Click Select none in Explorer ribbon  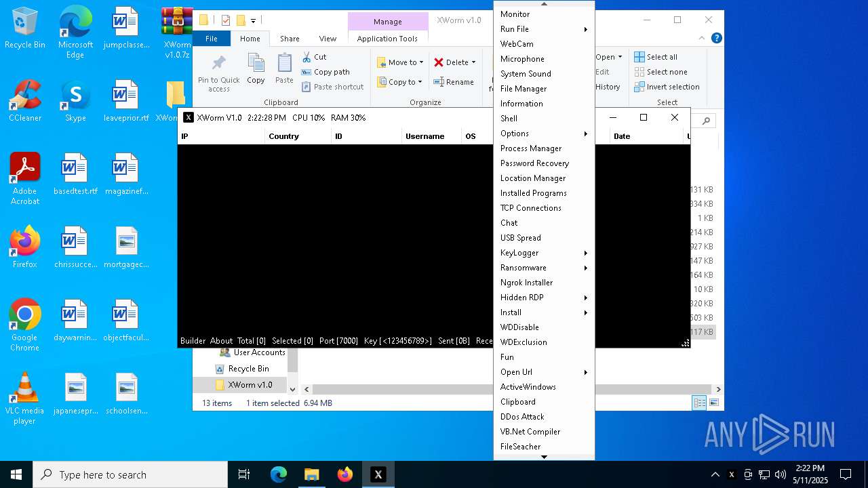tap(660, 72)
